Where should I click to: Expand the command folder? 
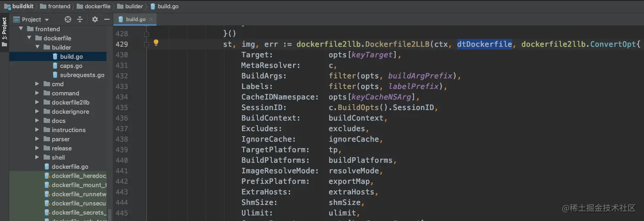pos(37,93)
